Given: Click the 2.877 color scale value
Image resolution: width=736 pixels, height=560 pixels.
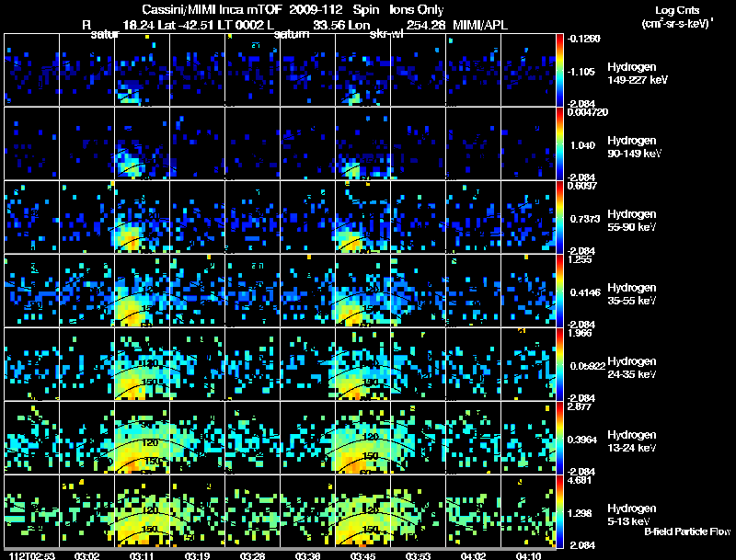Looking at the screenshot, I should [580, 406].
